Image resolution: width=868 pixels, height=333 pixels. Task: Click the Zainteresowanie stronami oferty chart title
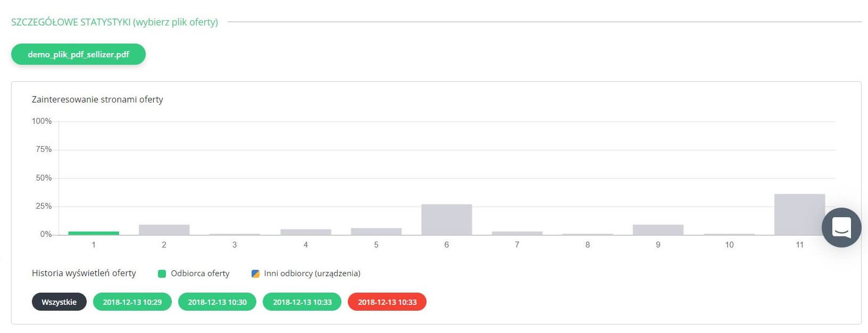coord(97,99)
